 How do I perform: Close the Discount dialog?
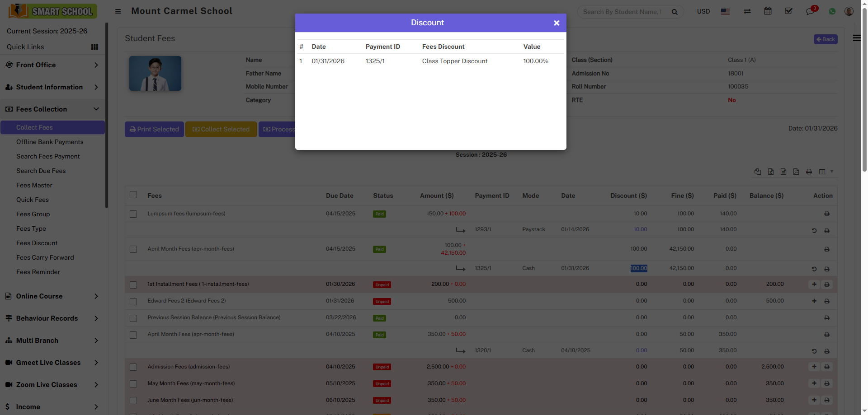pyautogui.click(x=557, y=23)
